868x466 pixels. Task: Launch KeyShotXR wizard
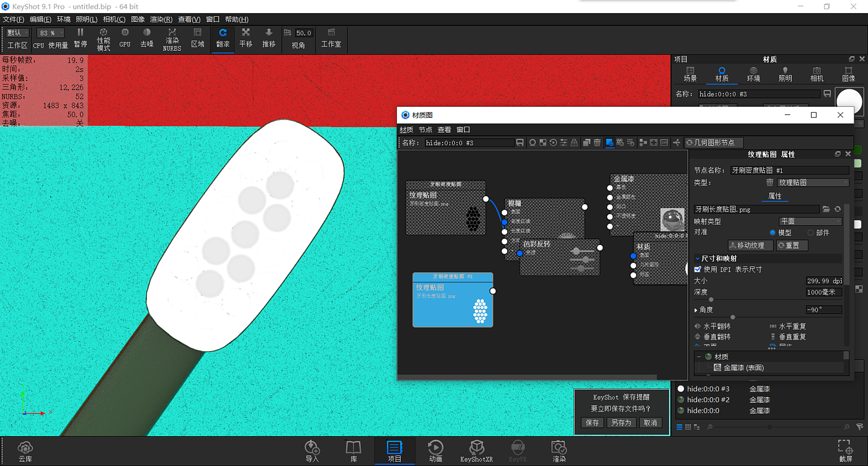476,451
